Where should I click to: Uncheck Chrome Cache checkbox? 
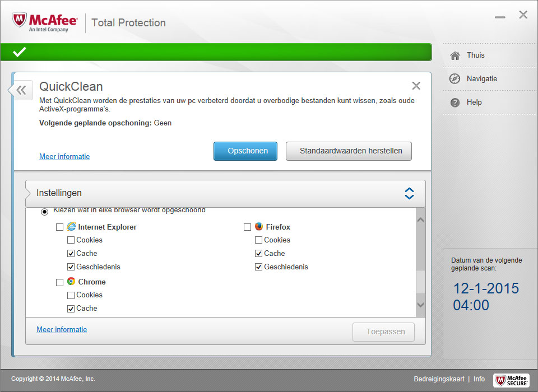71,309
